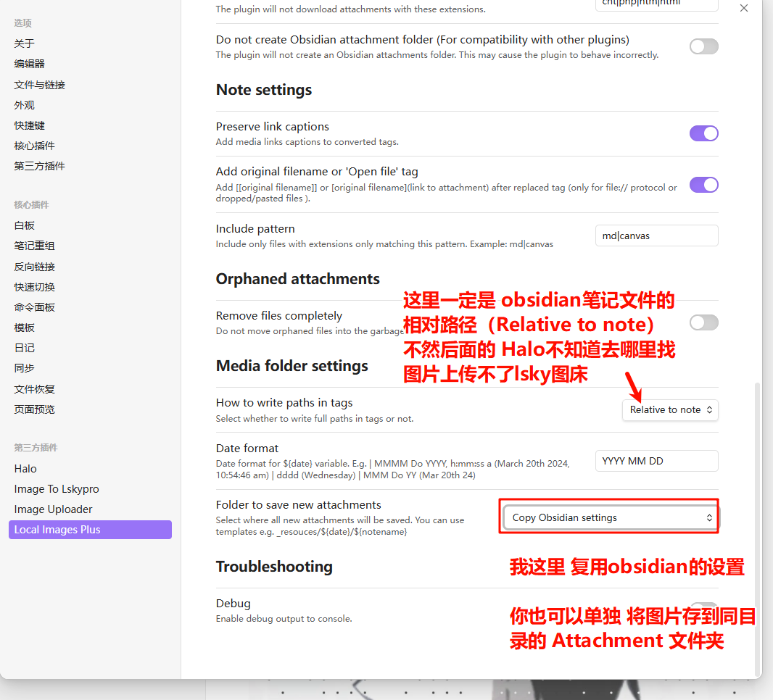Close the settings dialog with X icon
773x700 pixels.
click(x=744, y=8)
